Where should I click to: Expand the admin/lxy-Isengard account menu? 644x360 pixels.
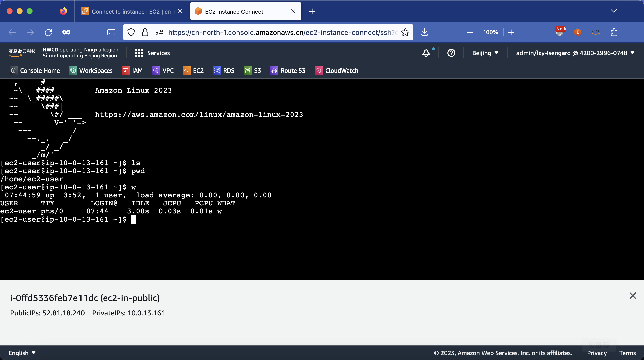pos(575,53)
